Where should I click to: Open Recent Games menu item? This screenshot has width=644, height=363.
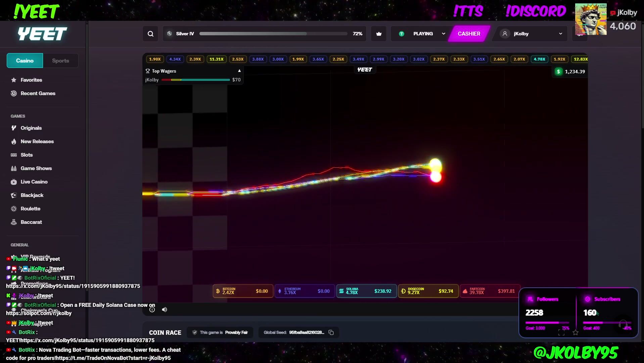[38, 93]
